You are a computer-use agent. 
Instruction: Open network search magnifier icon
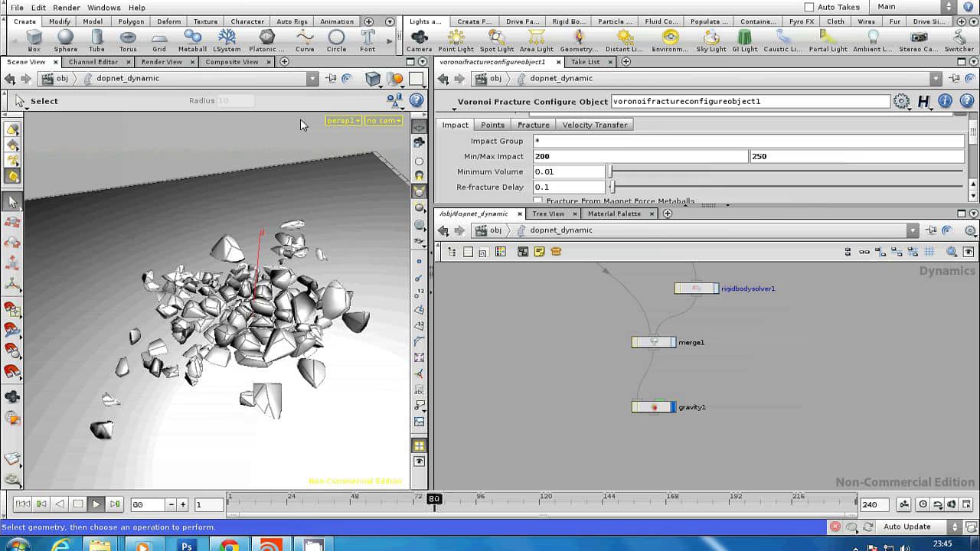951,252
